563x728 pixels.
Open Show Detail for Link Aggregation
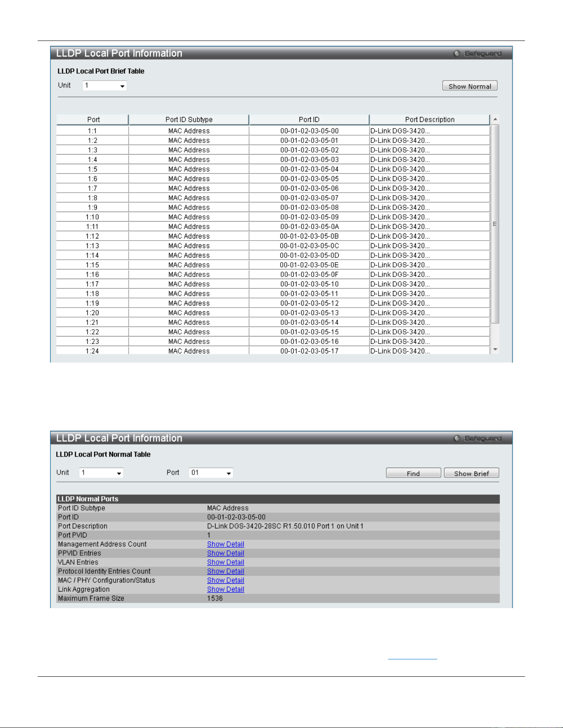point(225,590)
